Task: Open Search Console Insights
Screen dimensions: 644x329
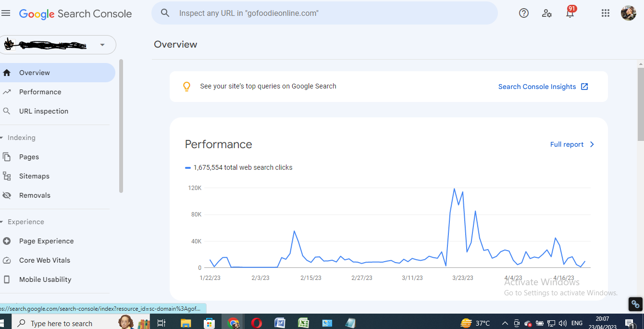Action: pos(537,87)
